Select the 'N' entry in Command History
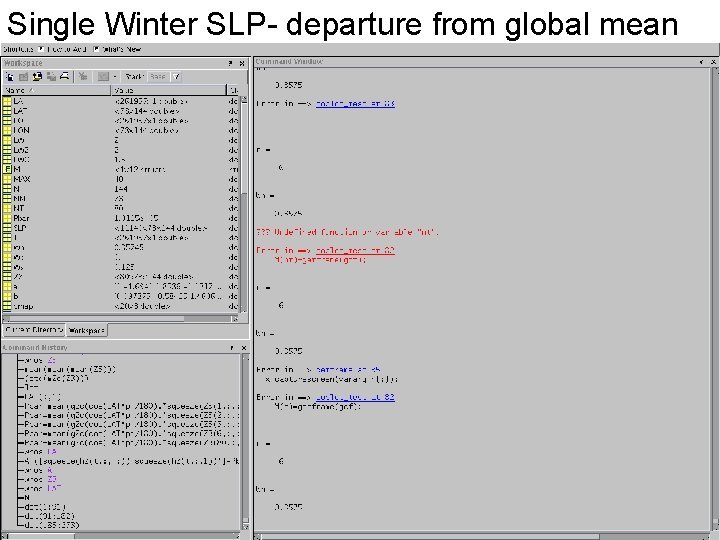Image resolution: width=720 pixels, height=540 pixels. click(x=27, y=498)
